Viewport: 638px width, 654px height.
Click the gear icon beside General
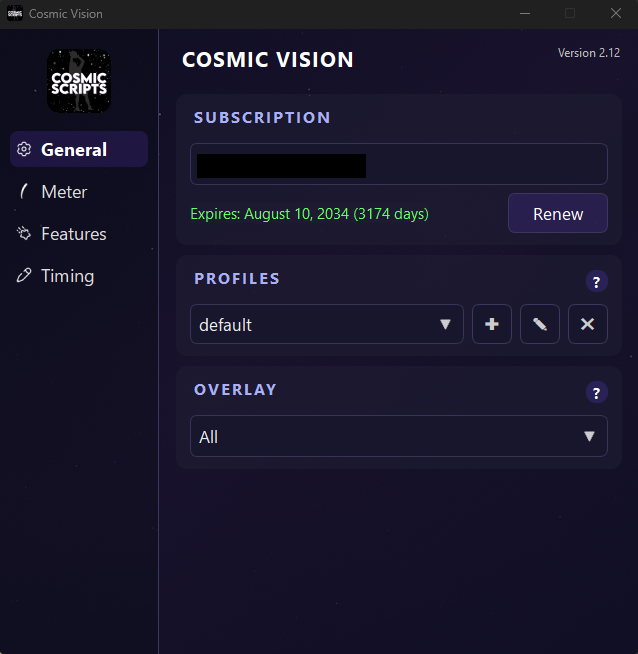[x=25, y=150]
